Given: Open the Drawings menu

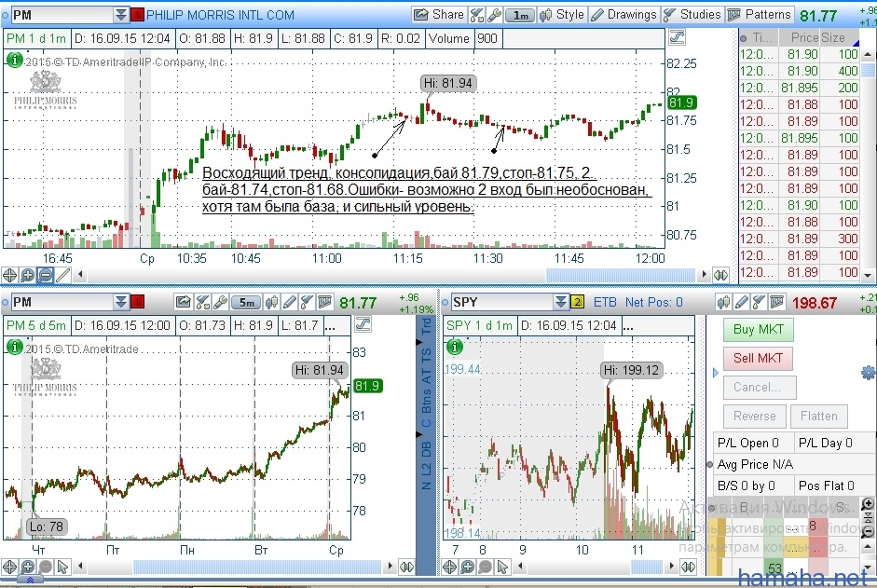Looking at the screenshot, I should (x=623, y=15).
